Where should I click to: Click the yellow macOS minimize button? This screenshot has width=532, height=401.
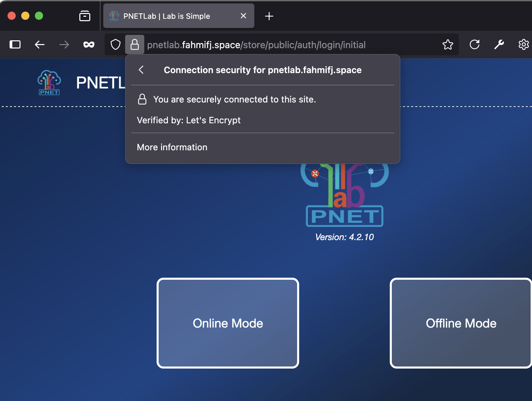tap(25, 16)
